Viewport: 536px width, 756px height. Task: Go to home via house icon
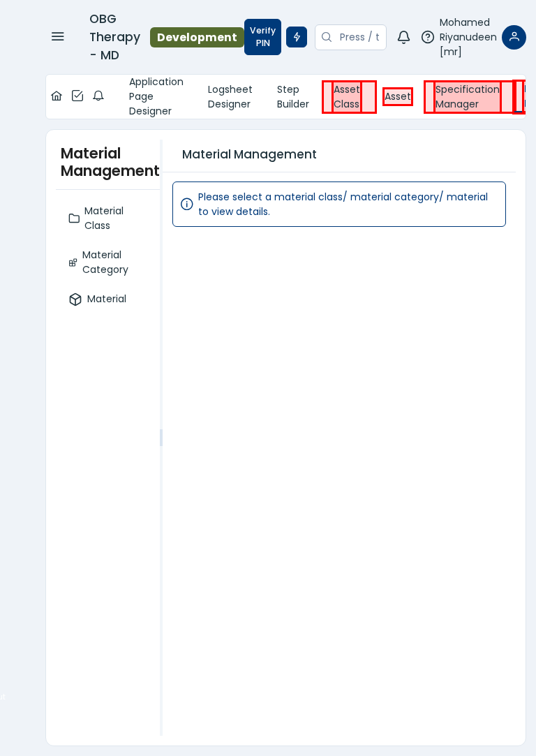coord(57,96)
